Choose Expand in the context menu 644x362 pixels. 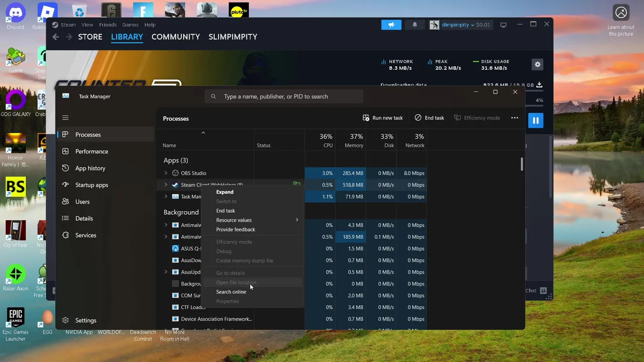point(225,192)
